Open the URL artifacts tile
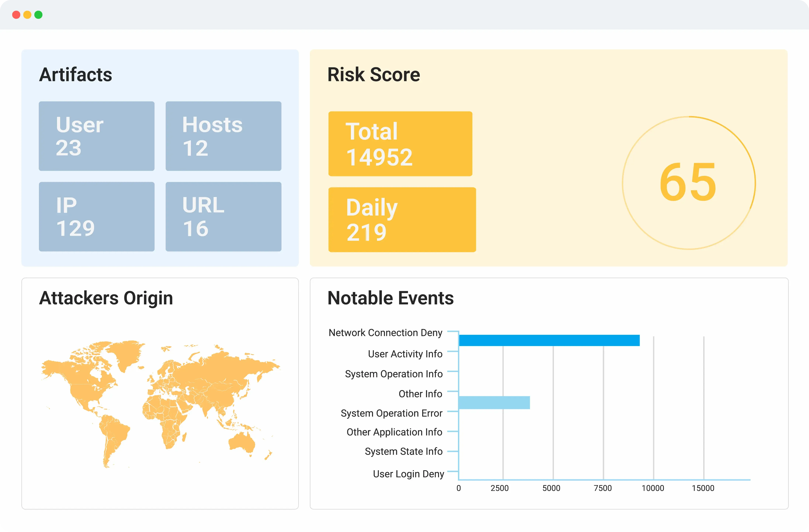This screenshot has width=809, height=532. click(223, 217)
